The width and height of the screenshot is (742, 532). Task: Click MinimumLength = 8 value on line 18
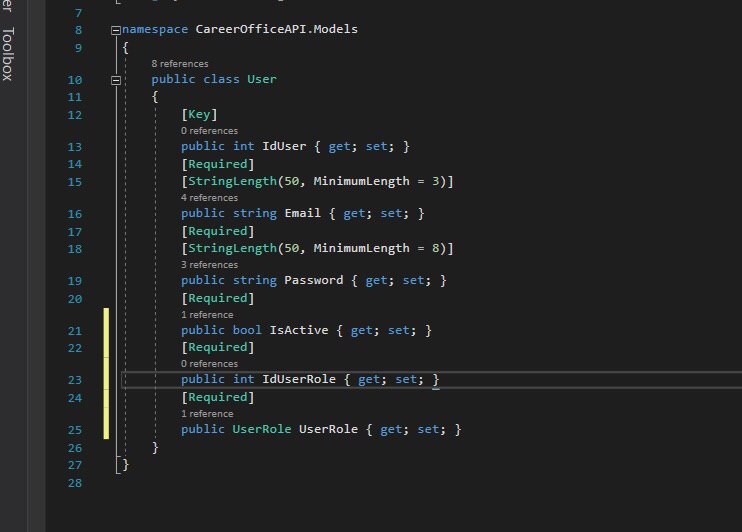(x=376, y=248)
